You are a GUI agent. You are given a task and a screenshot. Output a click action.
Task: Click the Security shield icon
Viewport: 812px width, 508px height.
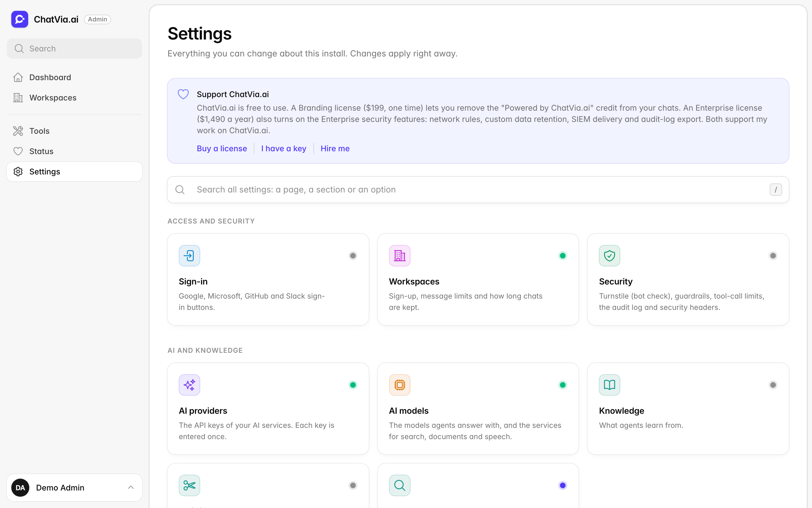(x=609, y=256)
